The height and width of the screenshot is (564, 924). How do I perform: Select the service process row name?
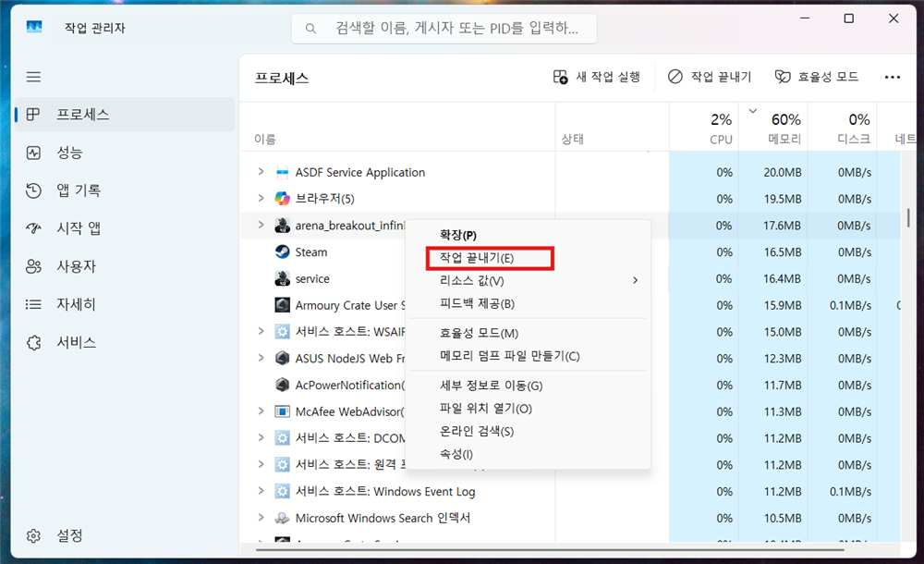pyautogui.click(x=312, y=278)
